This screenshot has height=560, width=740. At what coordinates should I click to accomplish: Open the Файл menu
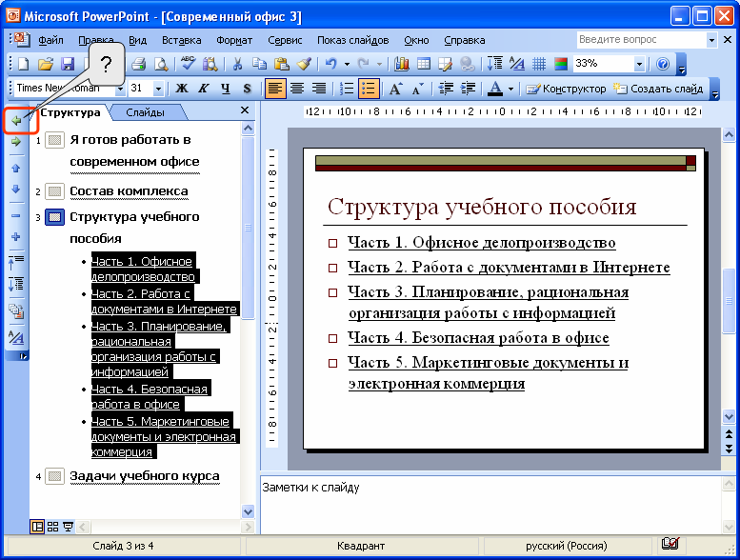[50, 40]
